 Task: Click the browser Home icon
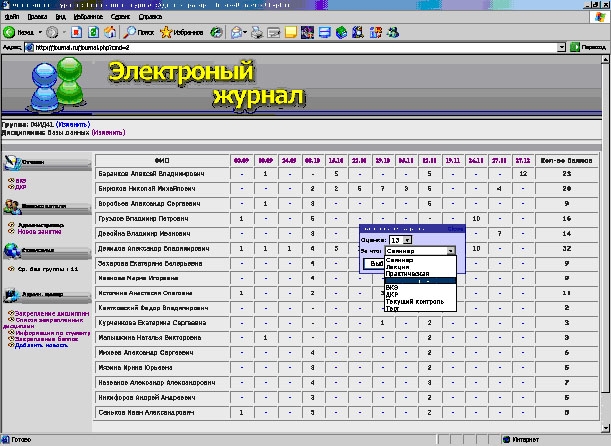tap(113, 33)
